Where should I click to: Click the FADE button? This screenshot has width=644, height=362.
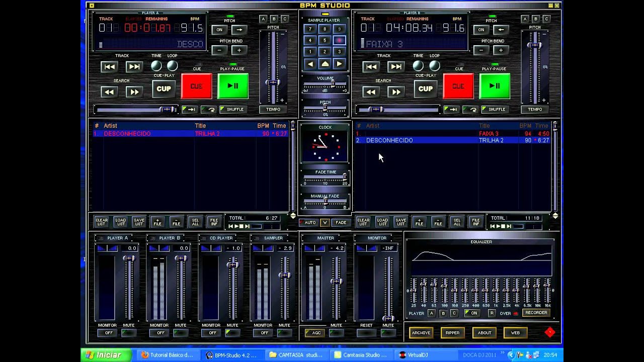(341, 222)
